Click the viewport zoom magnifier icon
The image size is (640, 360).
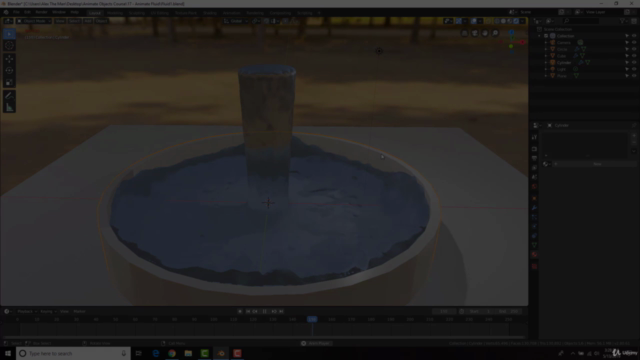pos(495,33)
